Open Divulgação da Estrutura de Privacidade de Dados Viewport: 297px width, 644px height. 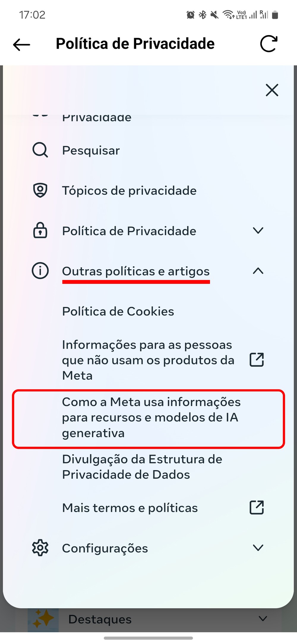pos(142,467)
